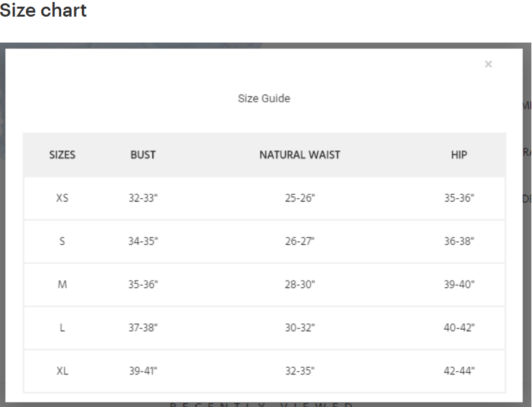Select the BUST column header
This screenshot has height=407, width=532.
143,155
